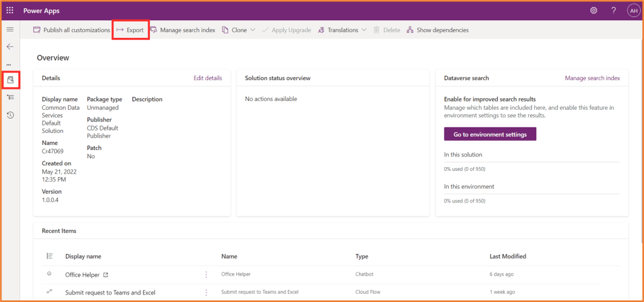Open the Objects tree sidebar icon

(x=10, y=97)
